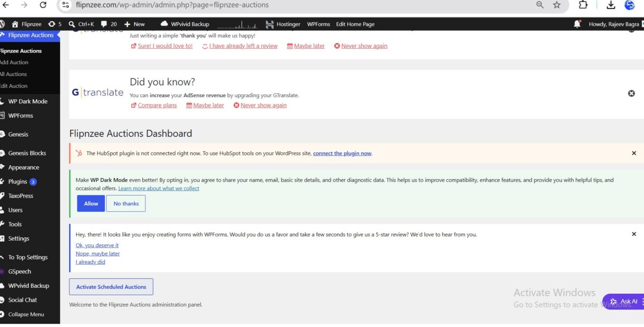Screen dimensions: 644x327
Task: Click 'Never show again' under Did you know
Action: (x=264, y=106)
